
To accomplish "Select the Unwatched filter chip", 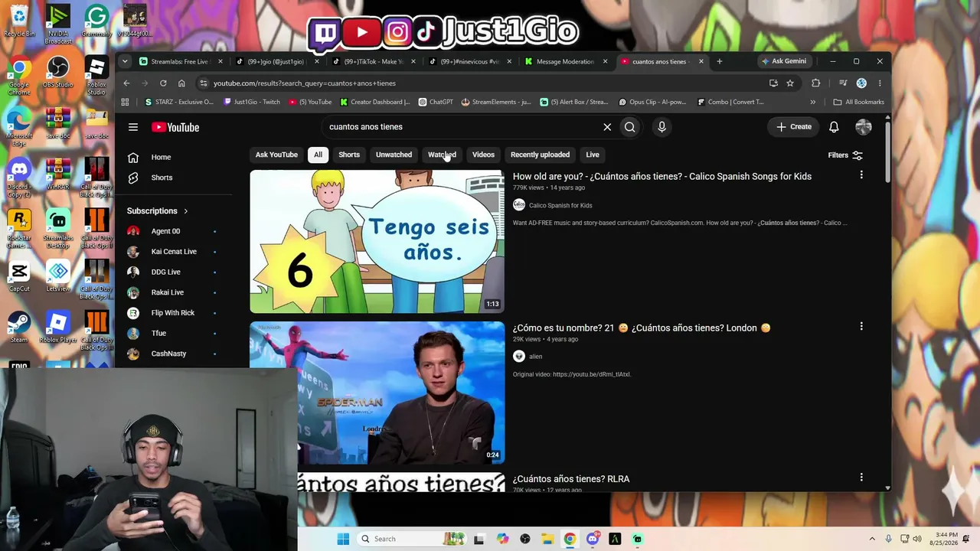I will pyautogui.click(x=394, y=155).
